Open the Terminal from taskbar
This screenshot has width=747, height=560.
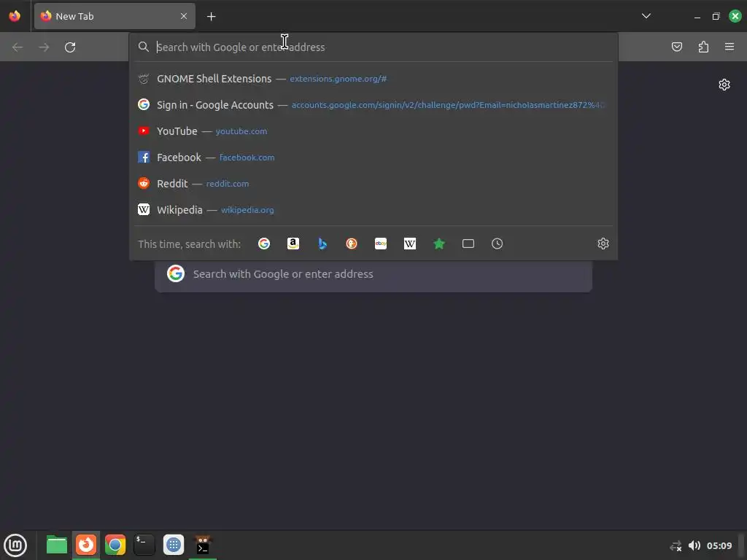click(x=144, y=545)
